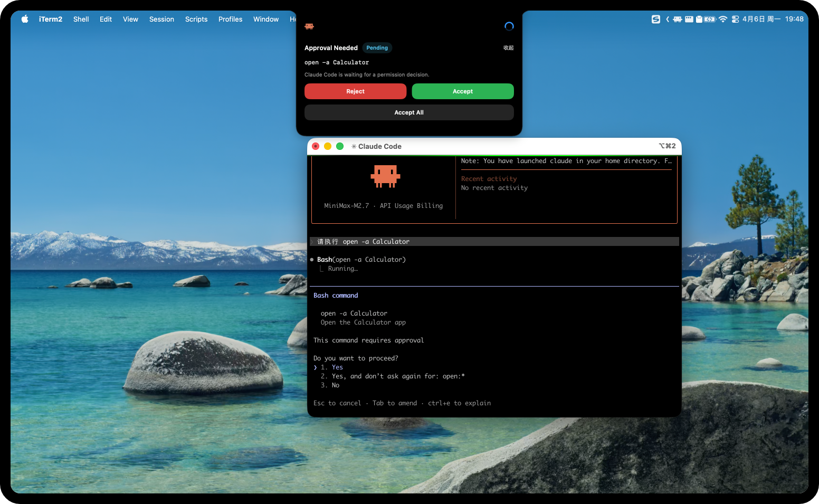
Task: Open the Session menu
Action: pos(161,19)
